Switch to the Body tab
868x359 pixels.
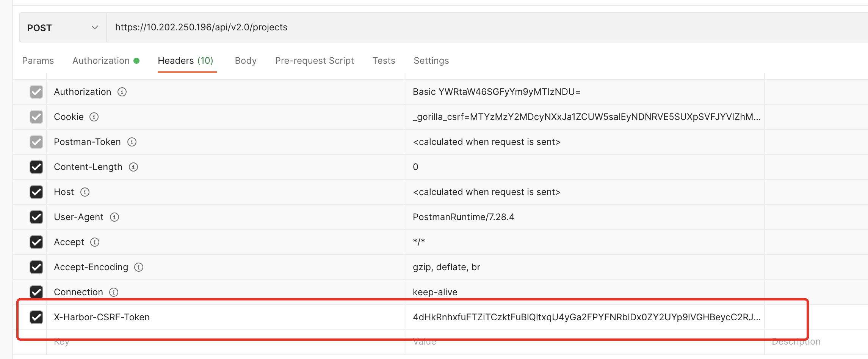[x=245, y=60]
